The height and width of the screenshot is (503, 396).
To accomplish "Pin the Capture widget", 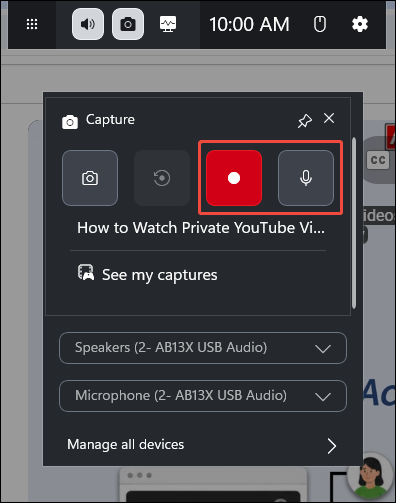I will [x=305, y=121].
